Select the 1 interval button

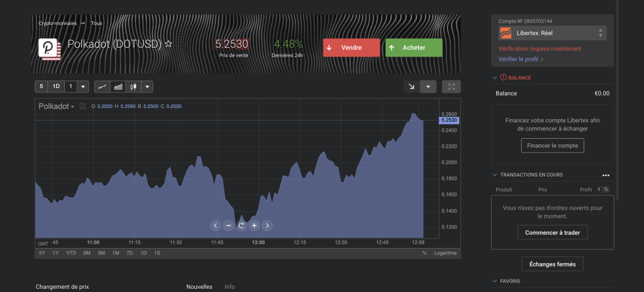tap(70, 87)
